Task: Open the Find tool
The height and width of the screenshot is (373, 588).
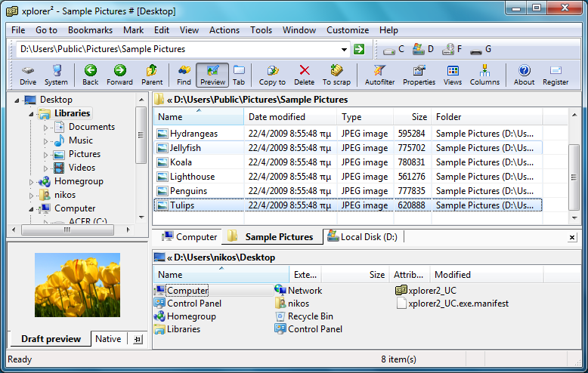Action: click(184, 75)
